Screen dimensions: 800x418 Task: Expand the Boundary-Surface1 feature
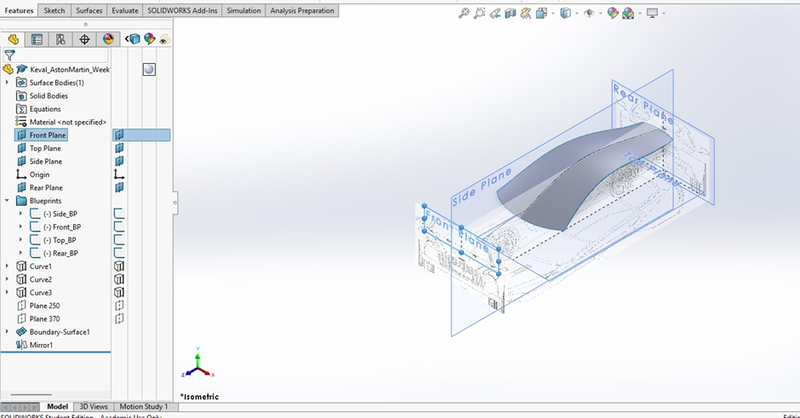click(x=7, y=332)
